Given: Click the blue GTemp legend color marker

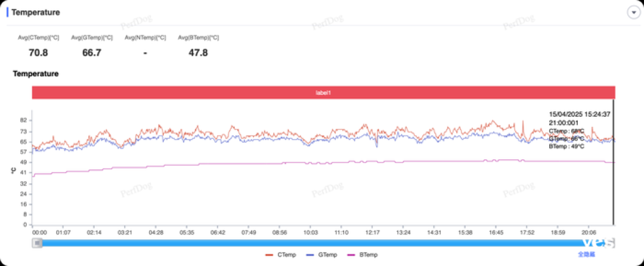Looking at the screenshot, I should [x=311, y=255].
